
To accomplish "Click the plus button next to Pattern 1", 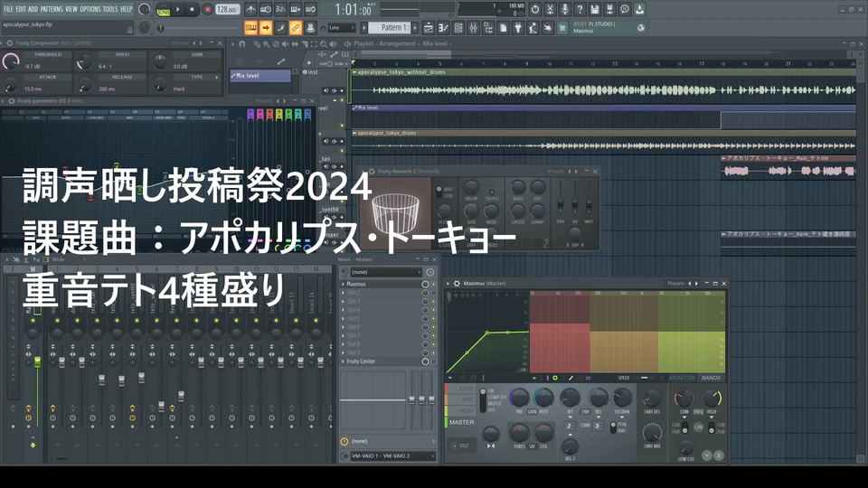I will (x=415, y=28).
